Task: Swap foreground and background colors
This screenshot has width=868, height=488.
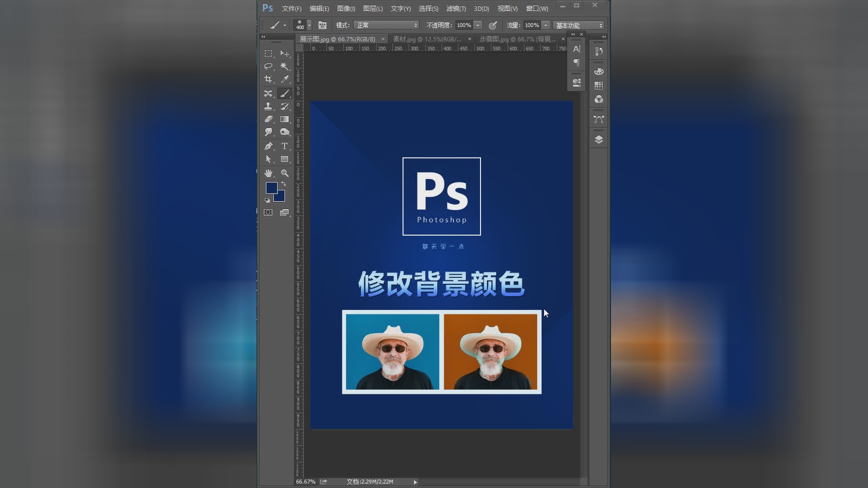Action: click(284, 183)
